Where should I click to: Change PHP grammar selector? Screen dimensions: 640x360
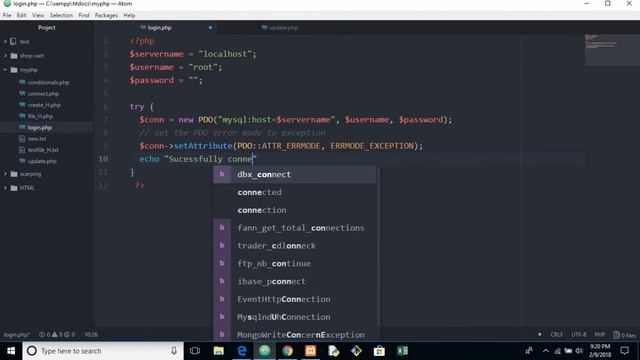[600, 335]
